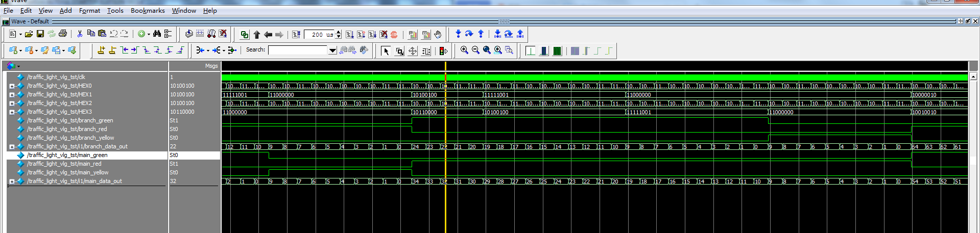
Task: Click the navigate Back arrow icon
Action: (268, 35)
